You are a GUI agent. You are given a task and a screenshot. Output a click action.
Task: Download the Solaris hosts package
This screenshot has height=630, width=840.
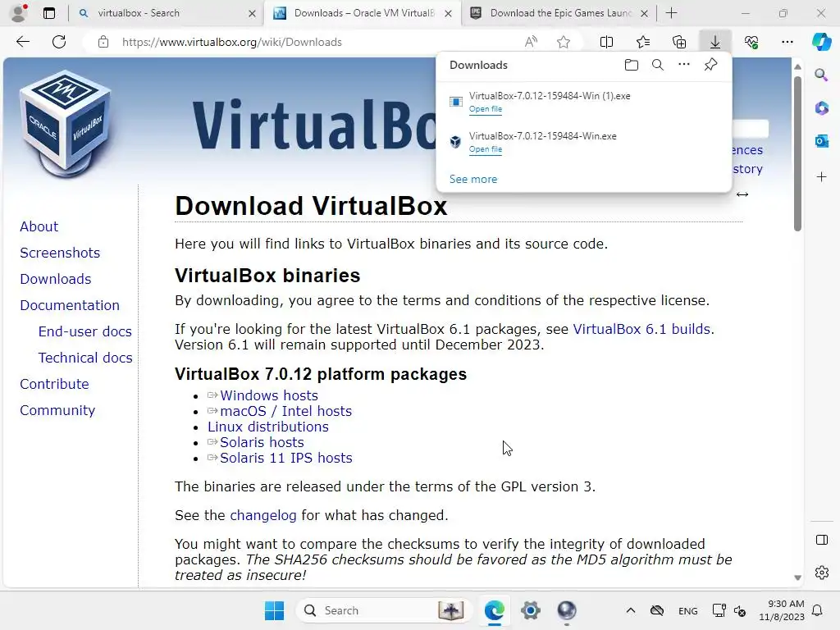click(x=262, y=442)
